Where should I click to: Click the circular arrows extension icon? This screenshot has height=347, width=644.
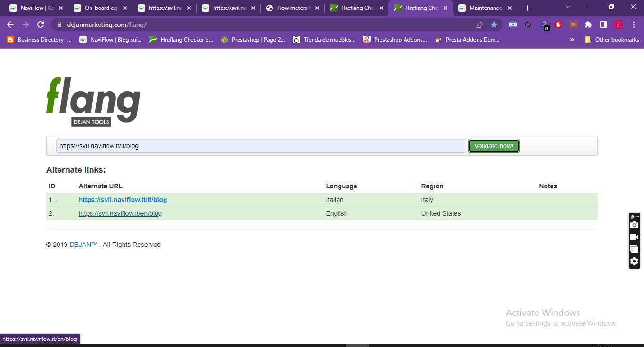tap(528, 25)
